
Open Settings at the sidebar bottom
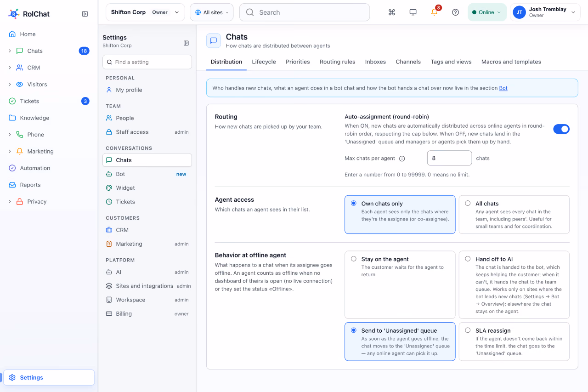tap(49, 377)
